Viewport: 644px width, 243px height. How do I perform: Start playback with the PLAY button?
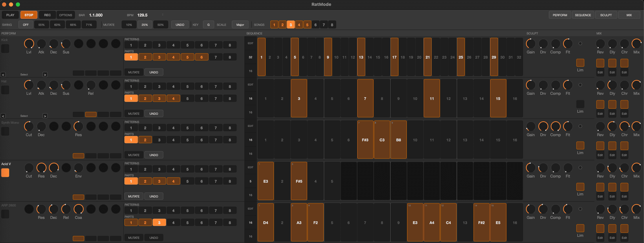coord(10,15)
